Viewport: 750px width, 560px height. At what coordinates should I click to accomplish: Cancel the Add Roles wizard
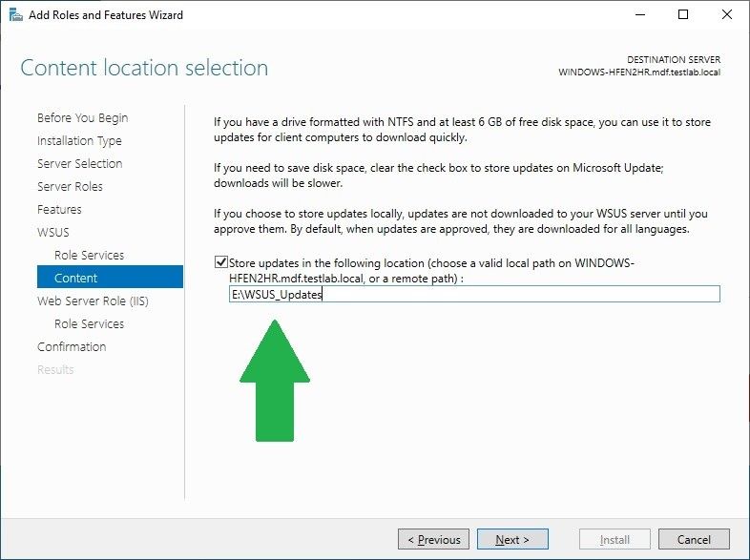694,539
